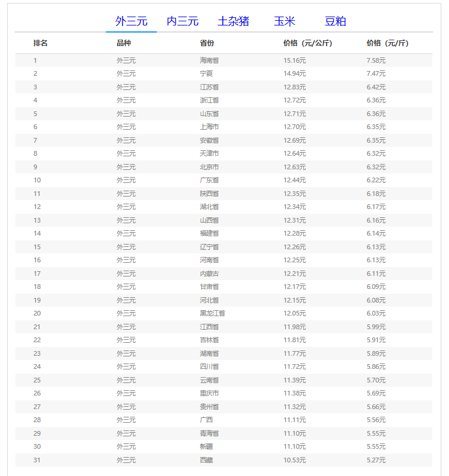Click the 黑龙江省 province cell
Viewport: 449px width, 476px height.
[212, 313]
